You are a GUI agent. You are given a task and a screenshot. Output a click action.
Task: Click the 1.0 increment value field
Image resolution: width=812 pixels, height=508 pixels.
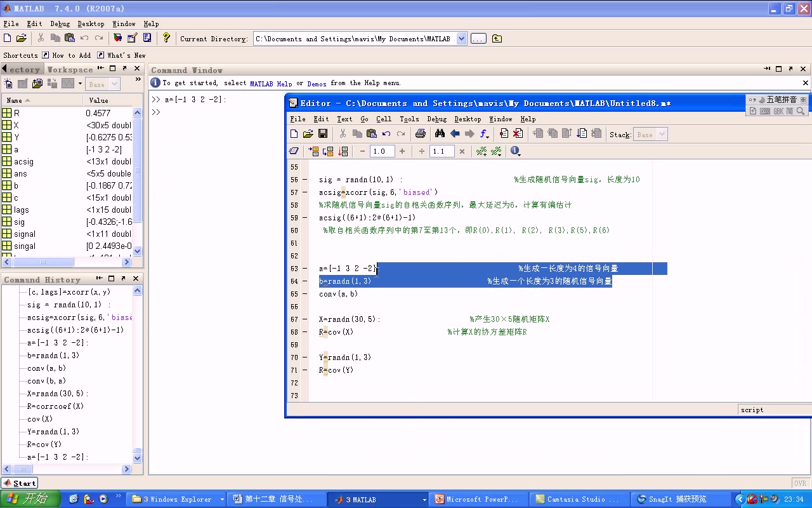point(383,151)
